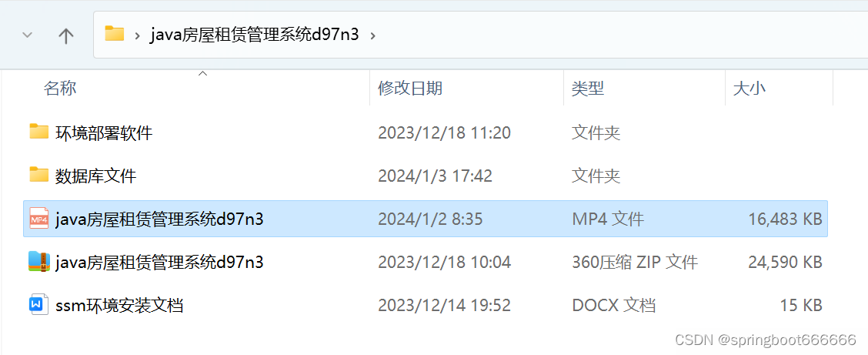The image size is (868, 355).
Task: Open recent locations dropdown chevron
Action: 27,35
